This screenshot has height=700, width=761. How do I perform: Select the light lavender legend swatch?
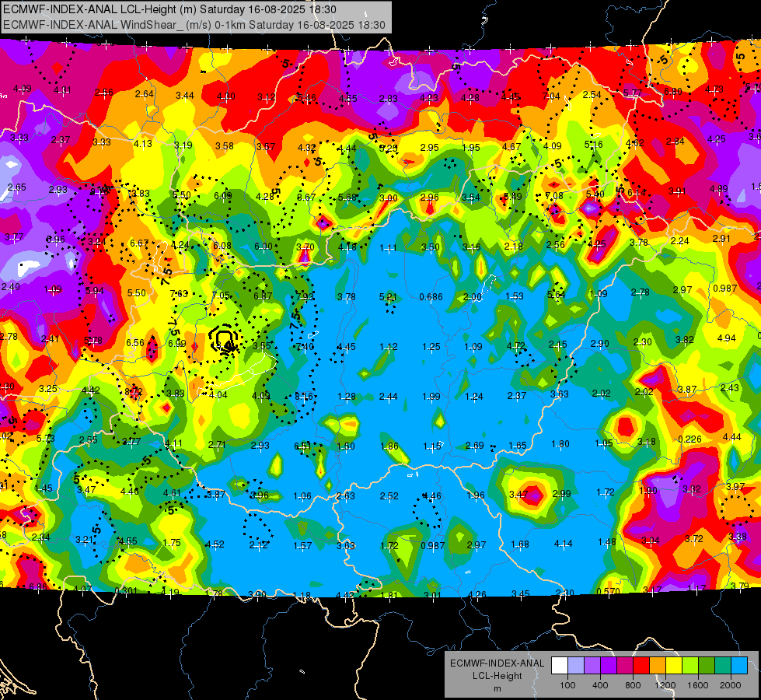[576, 665]
